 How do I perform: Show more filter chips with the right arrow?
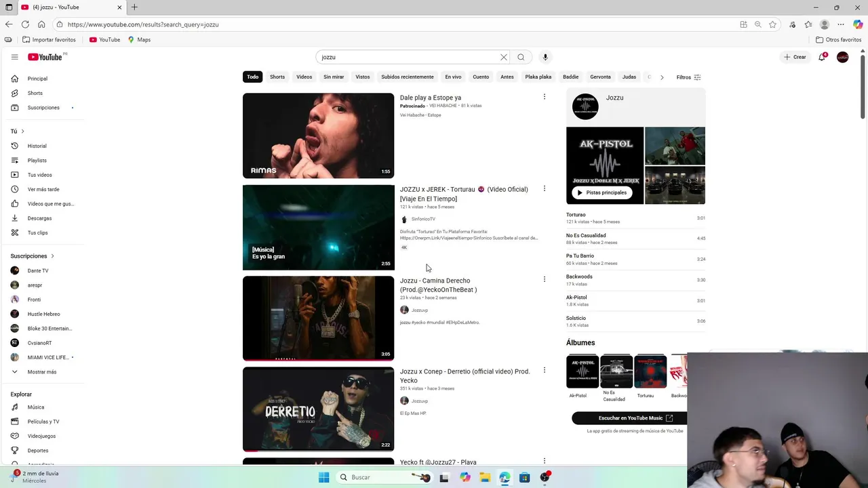click(662, 77)
